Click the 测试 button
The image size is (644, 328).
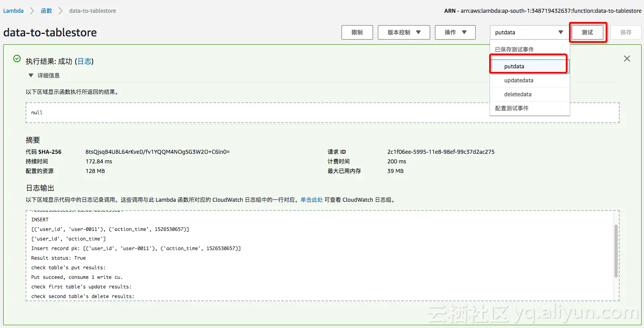(x=587, y=32)
